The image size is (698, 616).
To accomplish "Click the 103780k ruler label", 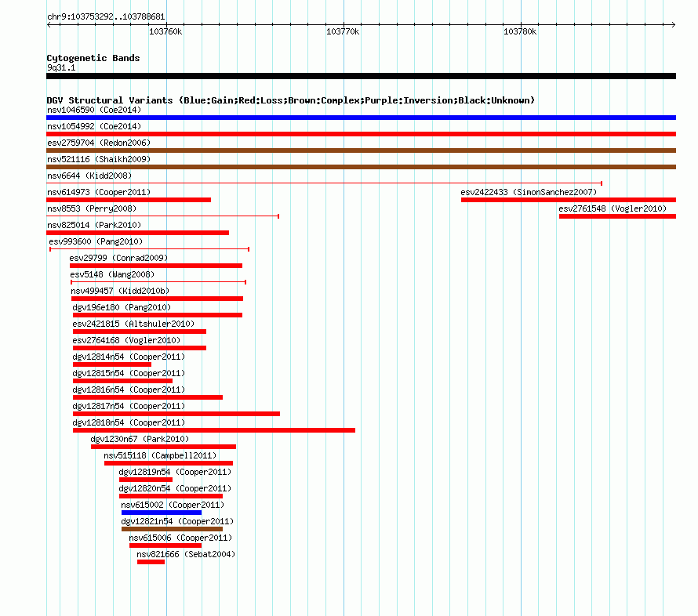I will 519,31.
